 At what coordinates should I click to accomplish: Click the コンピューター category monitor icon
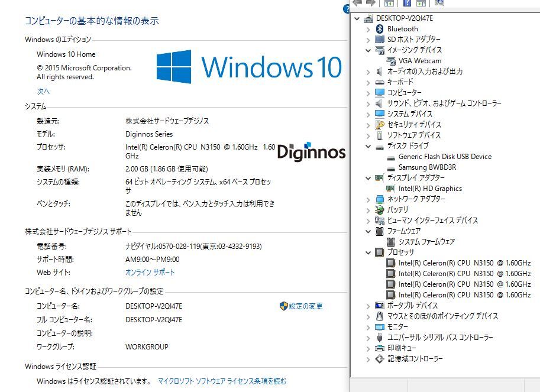click(380, 93)
